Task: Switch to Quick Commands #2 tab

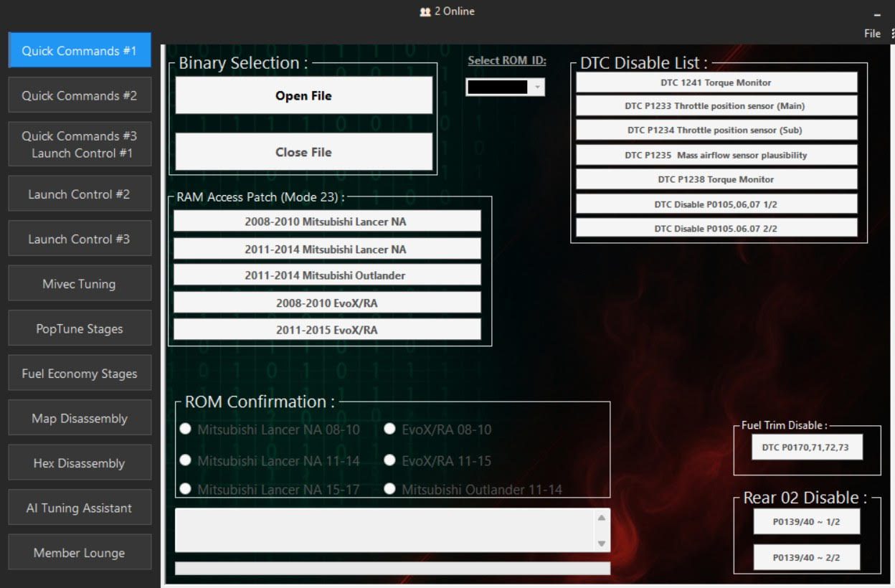Action: [x=80, y=95]
